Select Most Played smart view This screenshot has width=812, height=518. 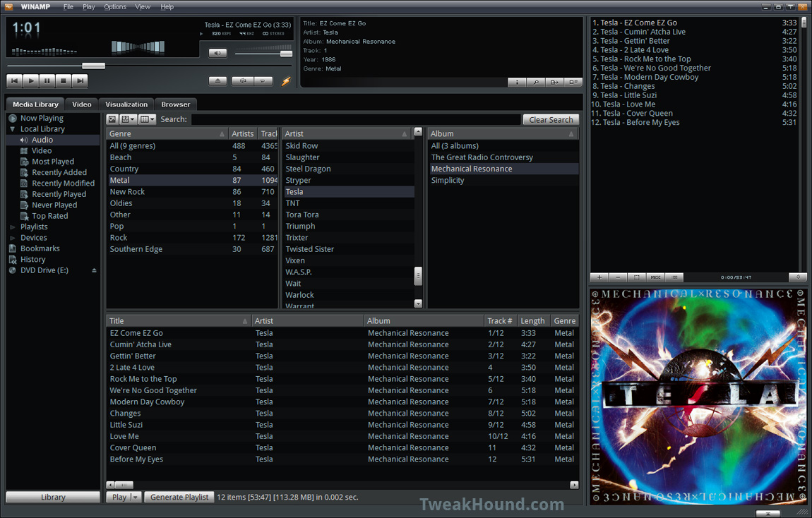(53, 162)
